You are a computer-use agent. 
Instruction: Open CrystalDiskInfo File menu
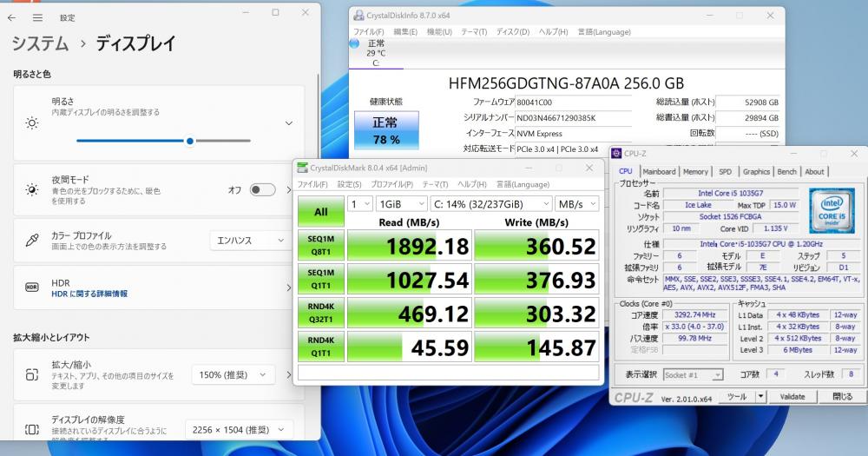coord(369,31)
